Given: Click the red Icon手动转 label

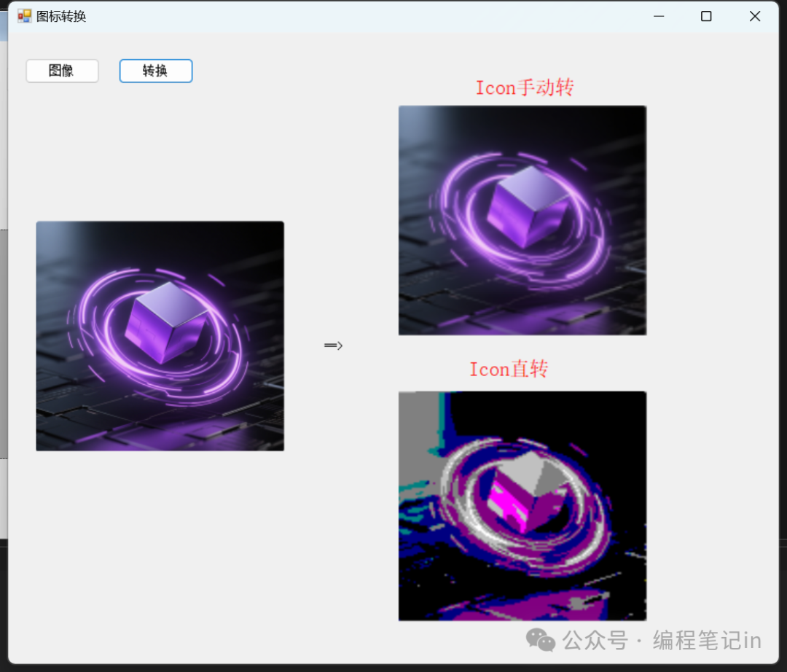Looking at the screenshot, I should pos(524,87).
